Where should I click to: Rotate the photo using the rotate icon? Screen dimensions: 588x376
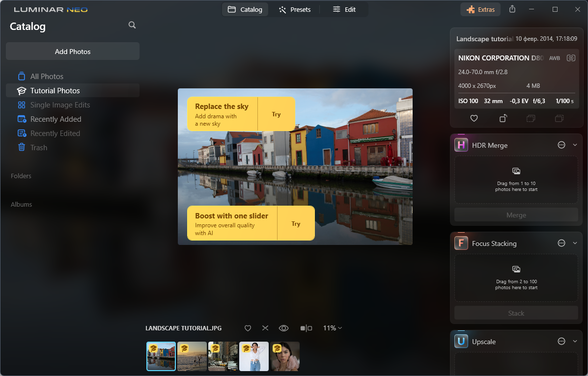pyautogui.click(x=502, y=118)
